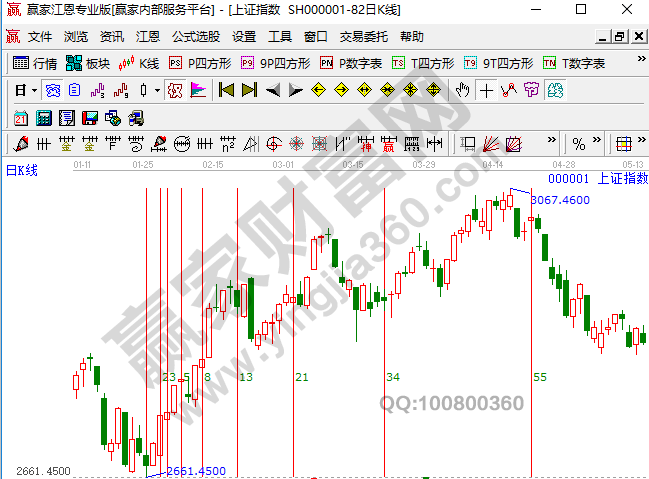Open the candlestick style dropdown arrow
The image size is (649, 479).
(157, 90)
